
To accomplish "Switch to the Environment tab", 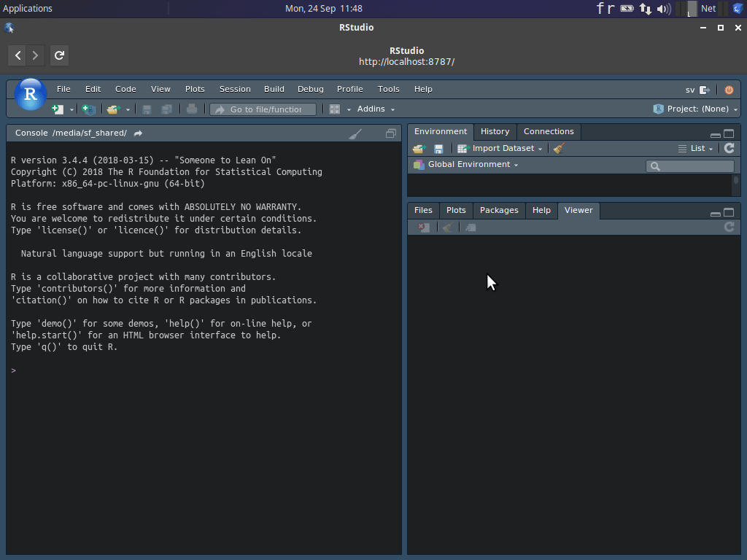I will 441,131.
